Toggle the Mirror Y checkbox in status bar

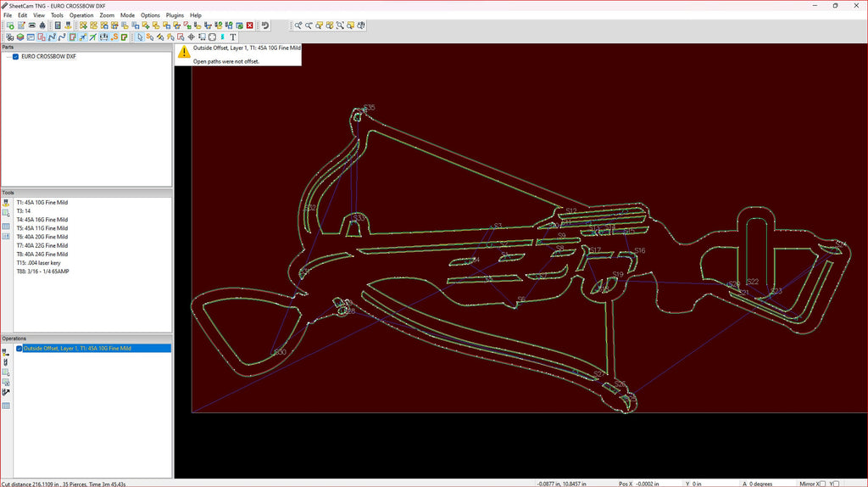pos(836,484)
